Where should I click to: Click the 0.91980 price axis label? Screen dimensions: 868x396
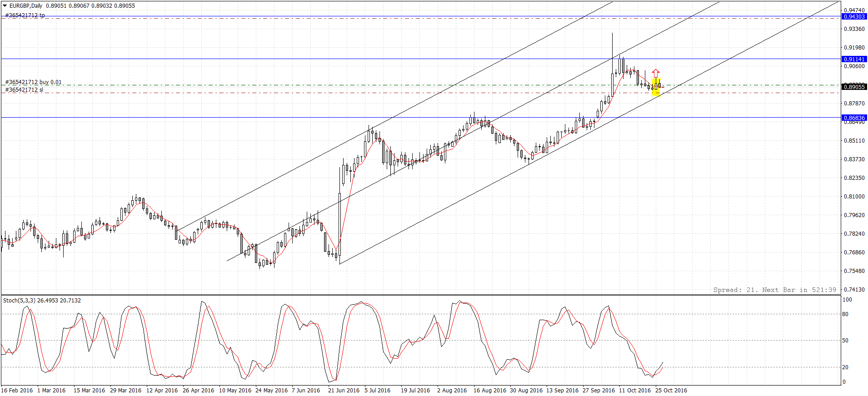coord(854,48)
